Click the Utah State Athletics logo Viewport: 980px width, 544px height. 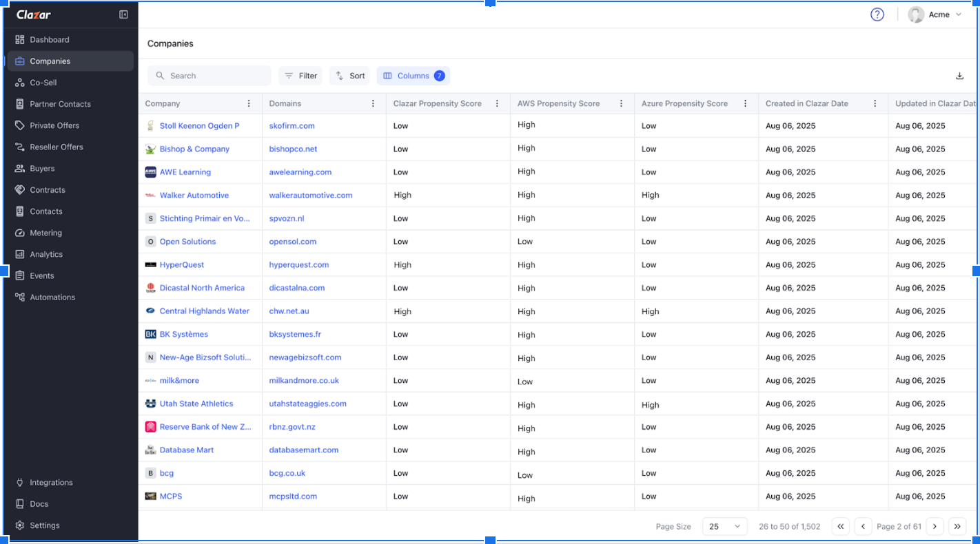(150, 404)
